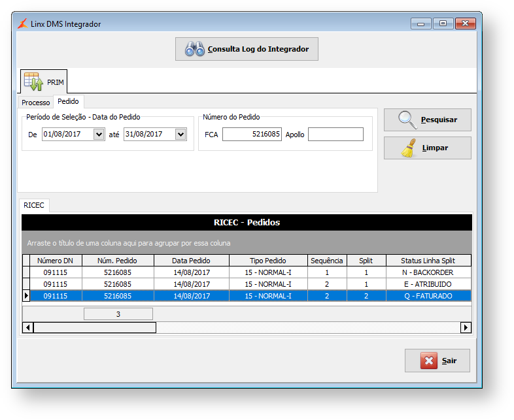Click Núm. Pedido 5216085 in the ATRIBUIDO row

point(118,284)
